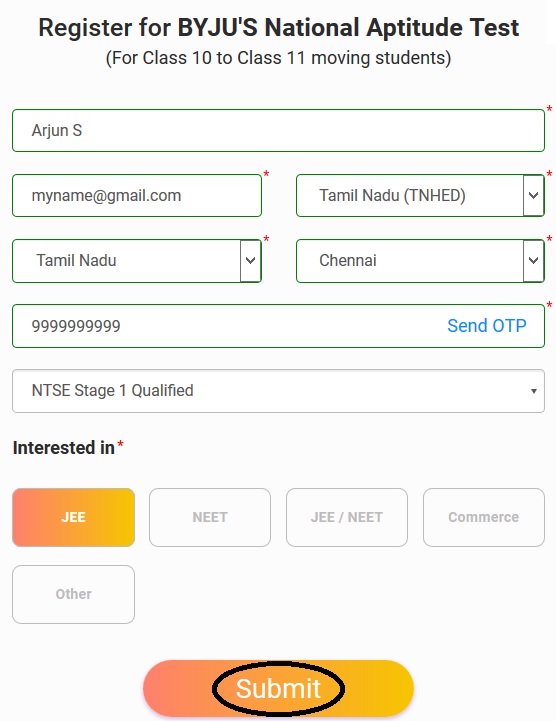Select the NEET interest option

pyautogui.click(x=210, y=517)
